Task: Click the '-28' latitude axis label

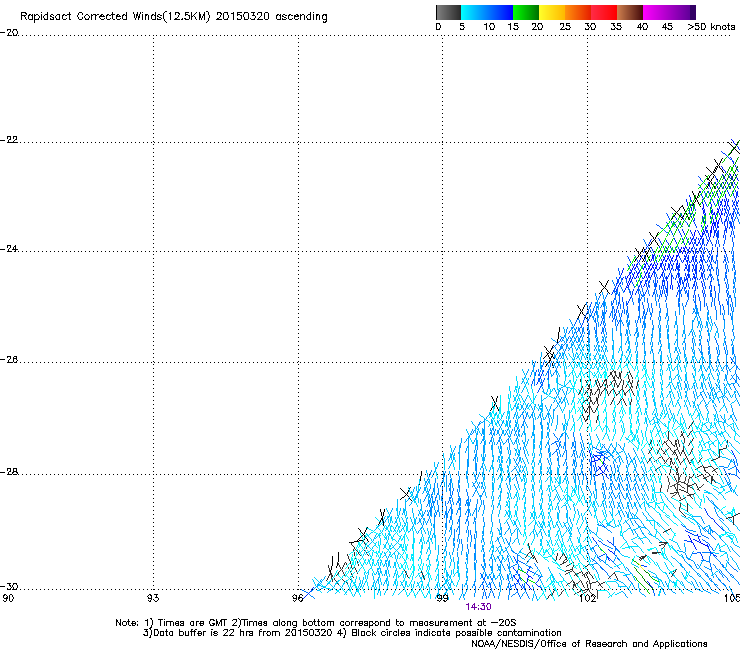Action: (x=9, y=472)
